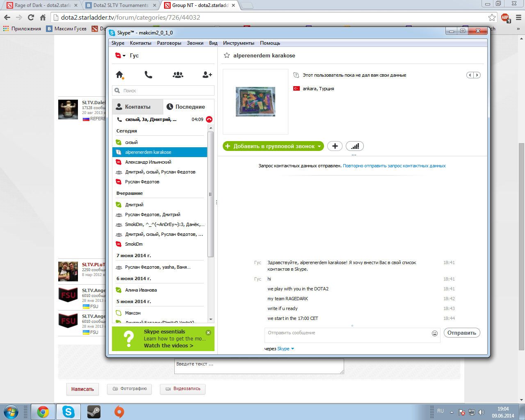Image resolution: width=525 pixels, height=420 pixels.
Task: Click the Отправить сообщение message field
Action: tap(352, 335)
